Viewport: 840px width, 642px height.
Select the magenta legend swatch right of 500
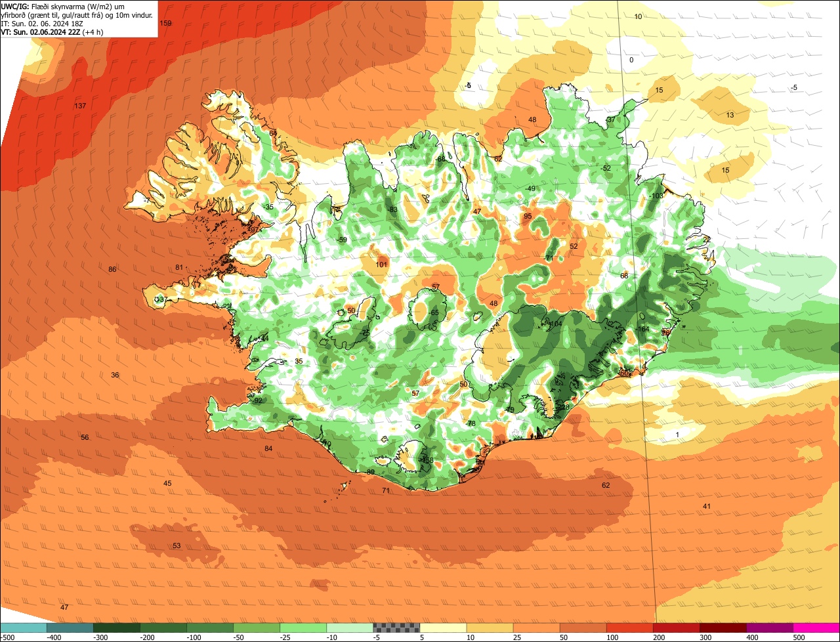pyautogui.click(x=816, y=628)
